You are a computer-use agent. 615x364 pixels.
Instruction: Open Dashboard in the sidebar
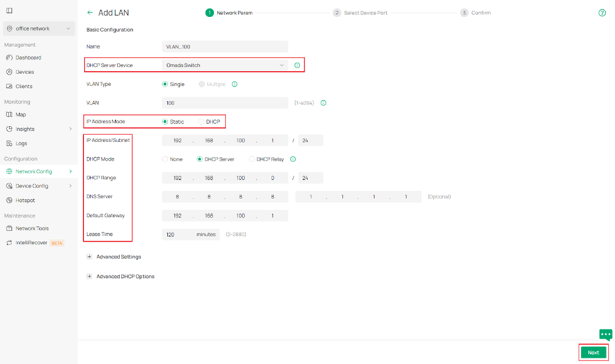tap(28, 58)
